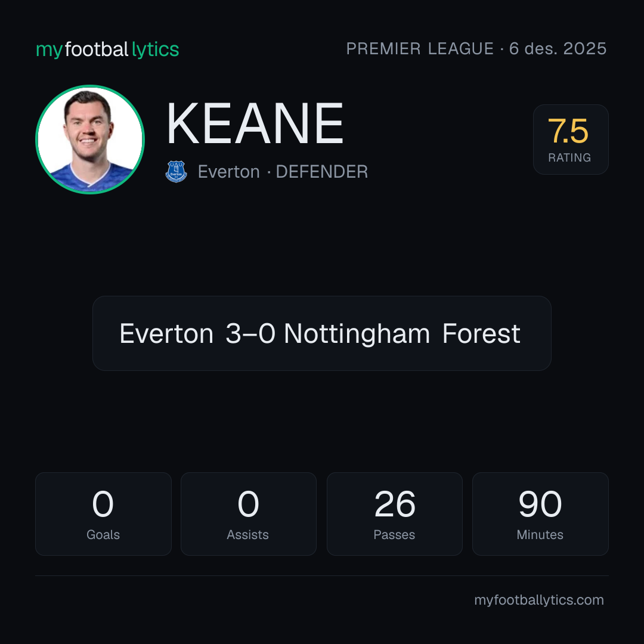Click the number 26 in Passes
The image size is (644, 644).
pyautogui.click(x=395, y=504)
